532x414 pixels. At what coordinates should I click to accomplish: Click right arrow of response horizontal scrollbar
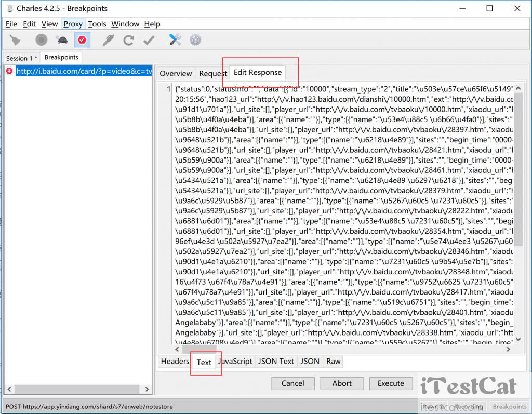click(x=508, y=349)
